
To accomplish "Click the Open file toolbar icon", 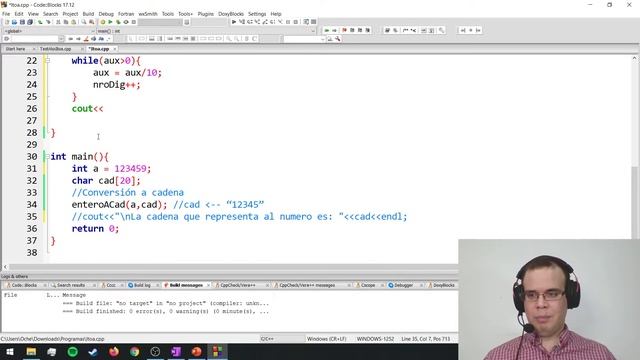I will point(14,22).
